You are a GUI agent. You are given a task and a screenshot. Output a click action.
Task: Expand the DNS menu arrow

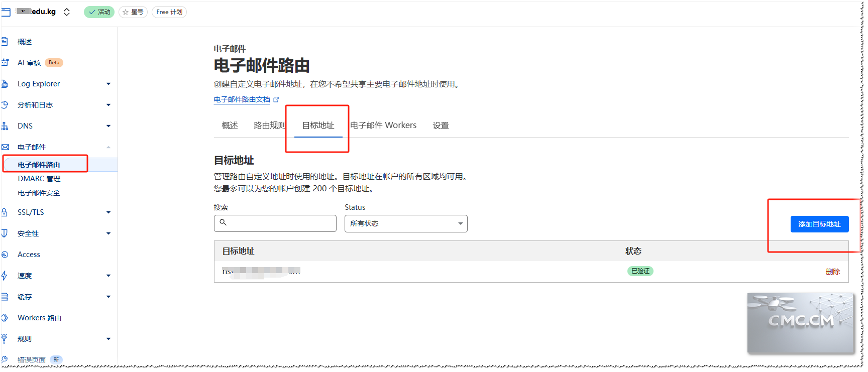[x=108, y=126]
